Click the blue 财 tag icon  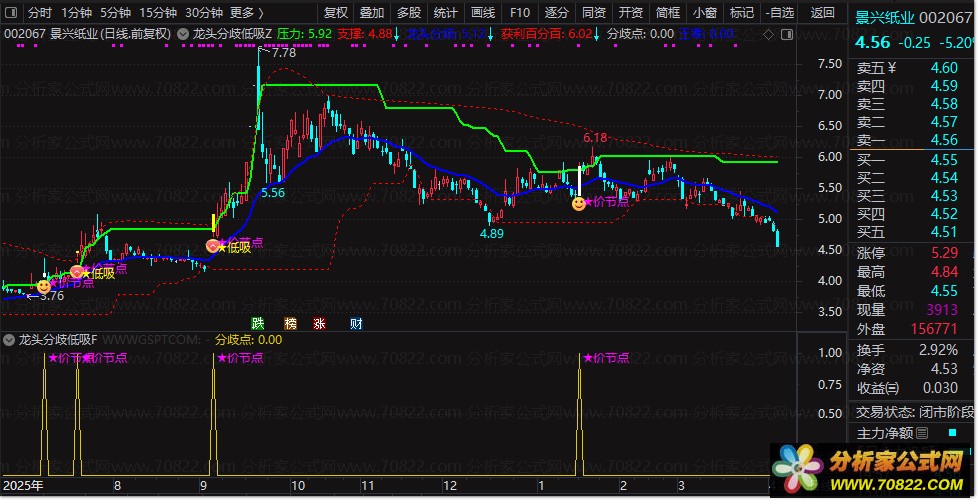pos(356,324)
